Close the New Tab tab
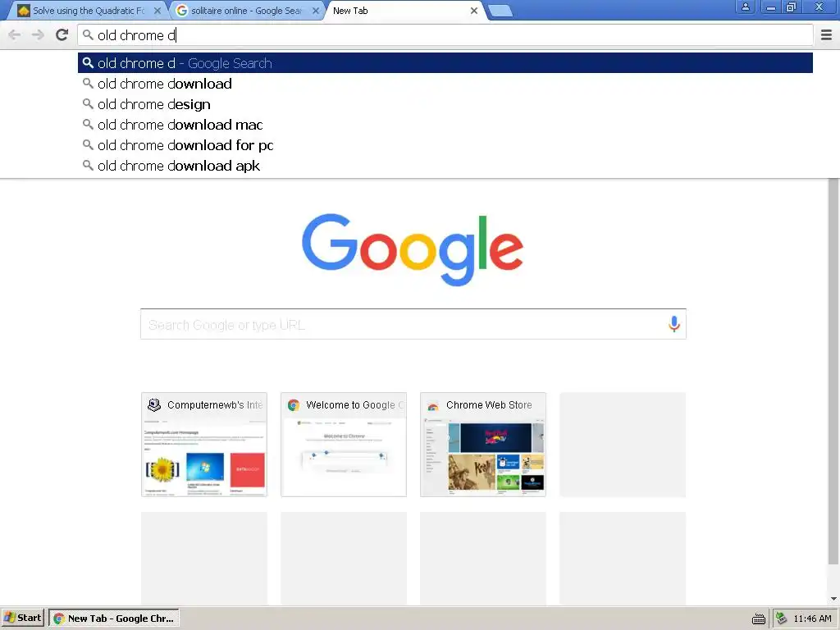 coord(474,11)
